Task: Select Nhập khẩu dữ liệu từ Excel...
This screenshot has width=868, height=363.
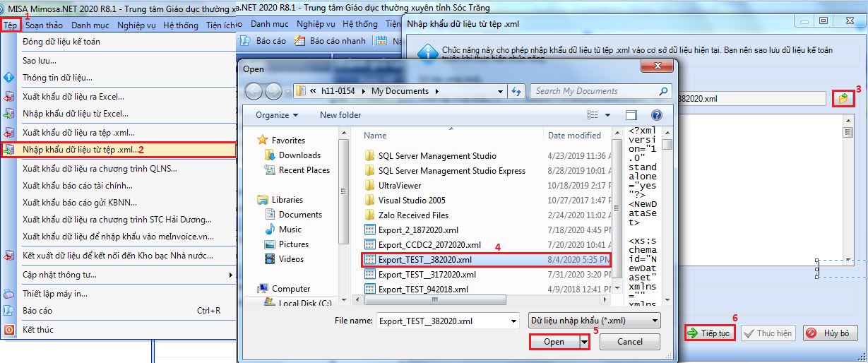Action: (x=118, y=114)
